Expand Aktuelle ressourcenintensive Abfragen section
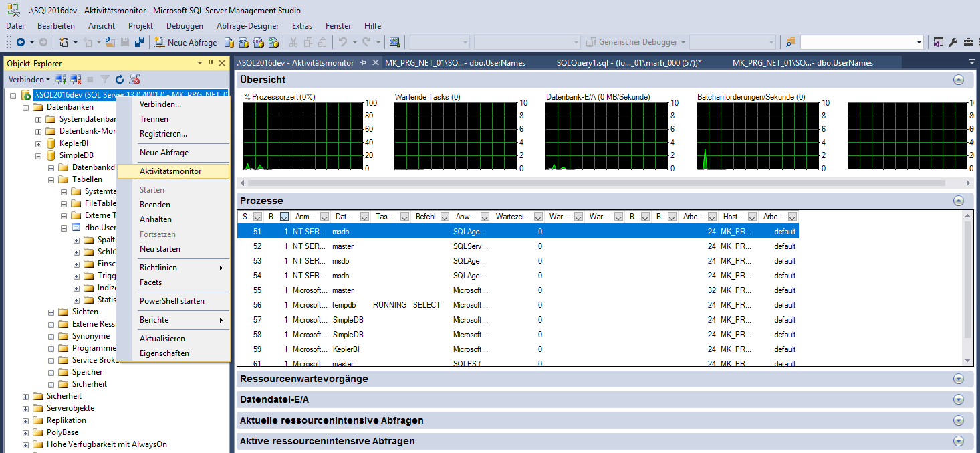Image resolution: width=980 pixels, height=453 pixels. (959, 420)
